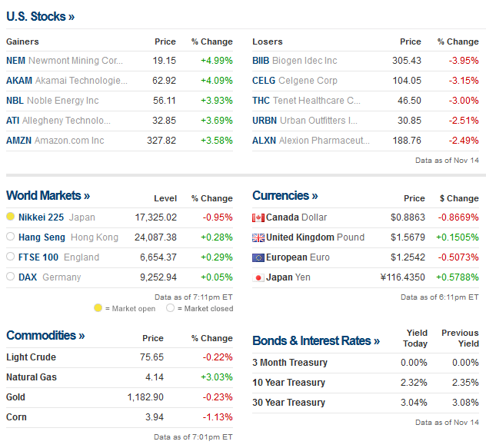Click the DAX market-closed circle
This screenshot has height=448, width=486.
(x=11, y=277)
